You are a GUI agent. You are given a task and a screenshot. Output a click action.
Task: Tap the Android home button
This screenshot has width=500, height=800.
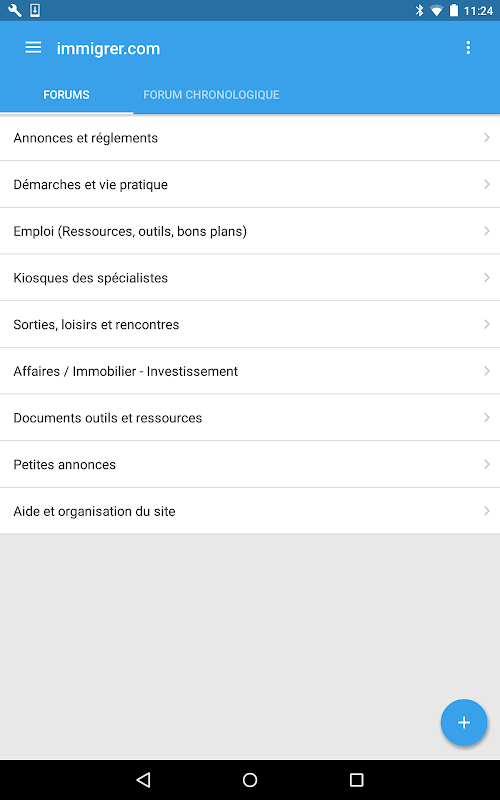coord(250,779)
